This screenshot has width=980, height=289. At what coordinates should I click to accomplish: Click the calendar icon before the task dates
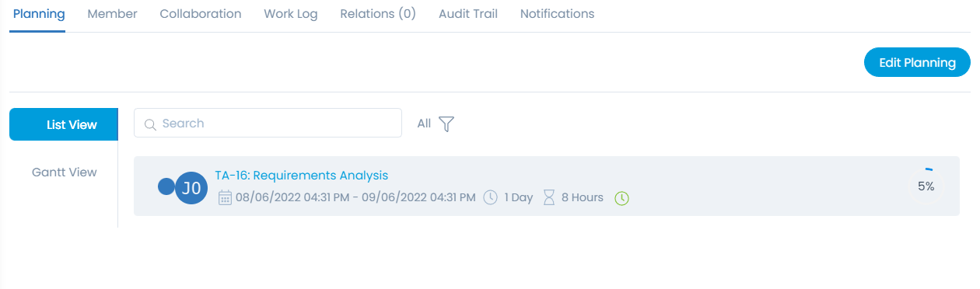point(225,197)
